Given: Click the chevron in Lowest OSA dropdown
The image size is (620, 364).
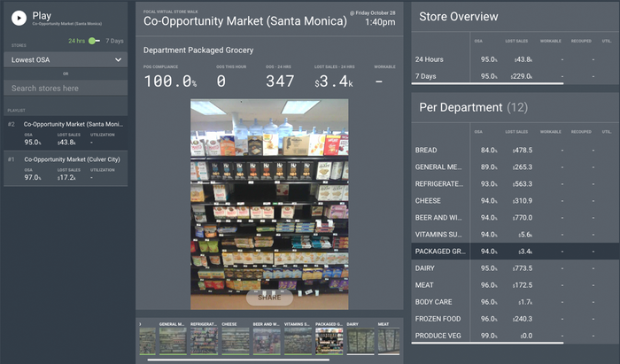Looking at the screenshot, I should (x=118, y=59).
